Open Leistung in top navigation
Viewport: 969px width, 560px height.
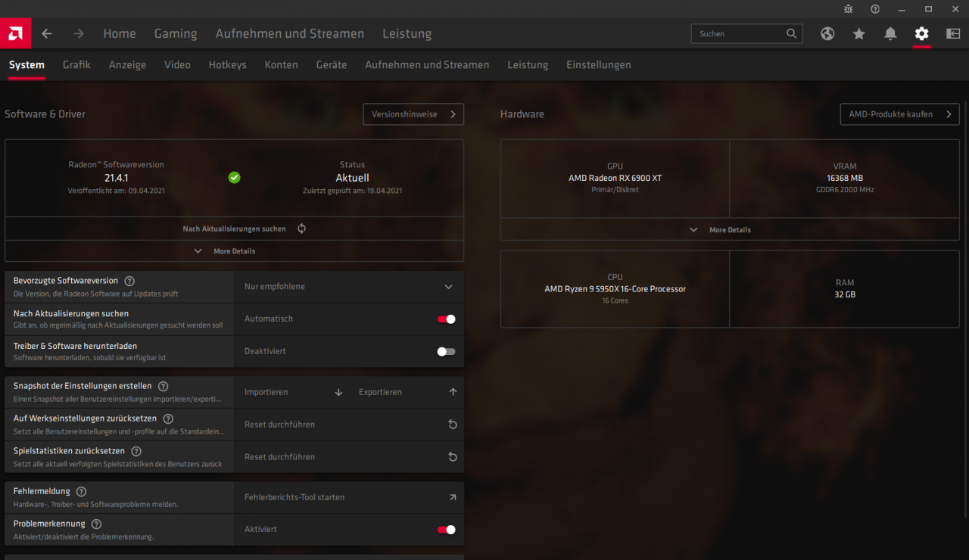(x=407, y=33)
